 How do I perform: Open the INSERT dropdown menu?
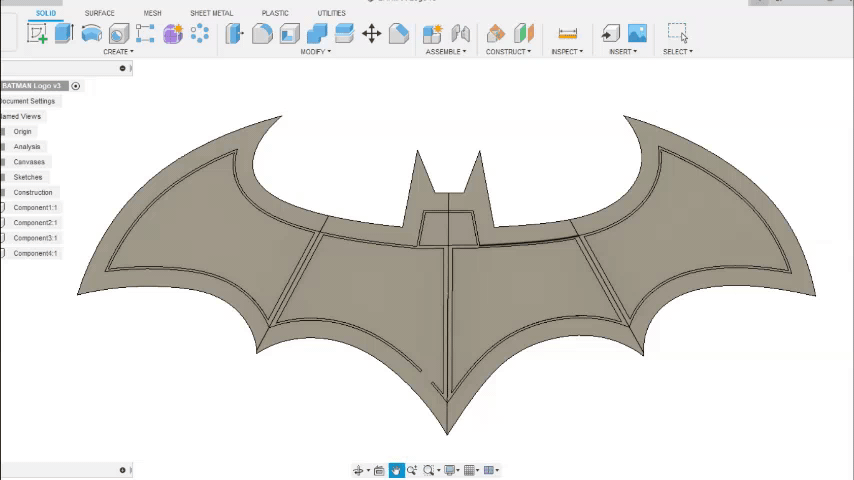(x=623, y=52)
